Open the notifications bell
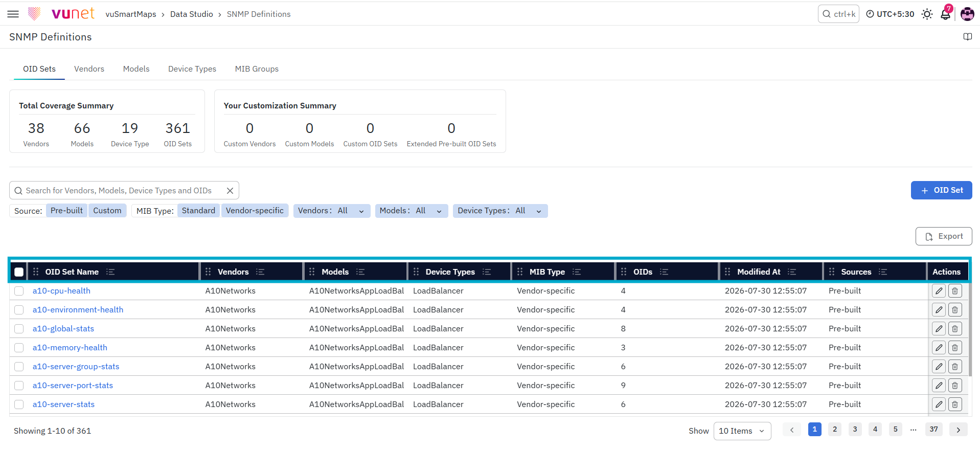Screen dimensions: 980x450 (x=946, y=14)
